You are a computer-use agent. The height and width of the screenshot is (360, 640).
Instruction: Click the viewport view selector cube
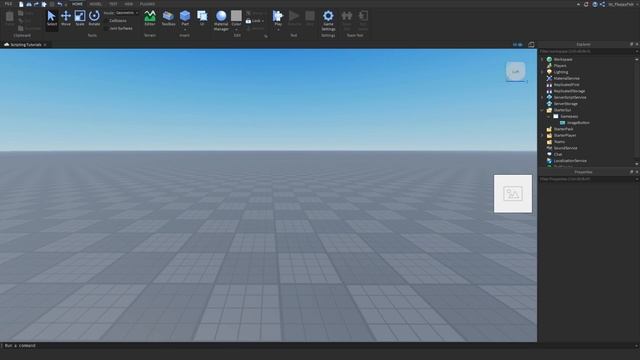point(516,71)
